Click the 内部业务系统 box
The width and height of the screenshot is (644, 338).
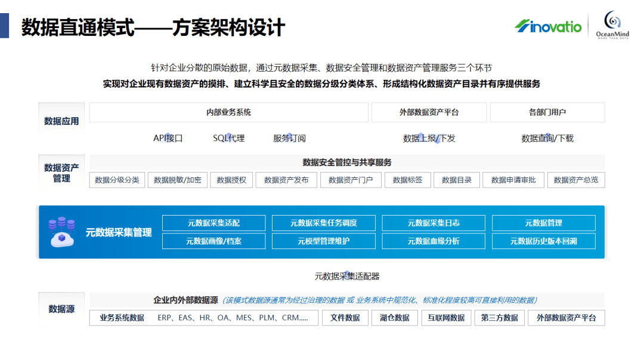(x=229, y=112)
